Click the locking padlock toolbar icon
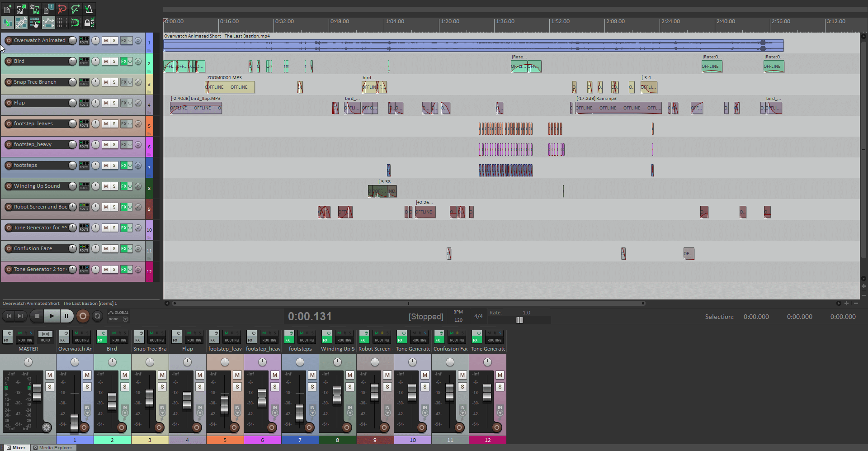Screen dimensions: 868x451 click(89, 23)
